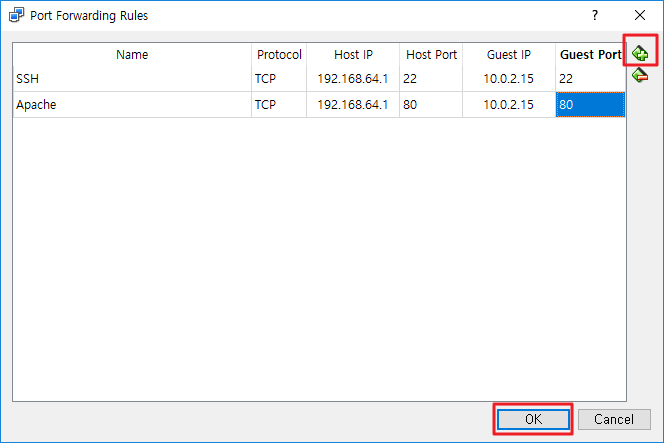Add a new port forwarding rule
664x443 pixels.
pyautogui.click(x=640, y=53)
